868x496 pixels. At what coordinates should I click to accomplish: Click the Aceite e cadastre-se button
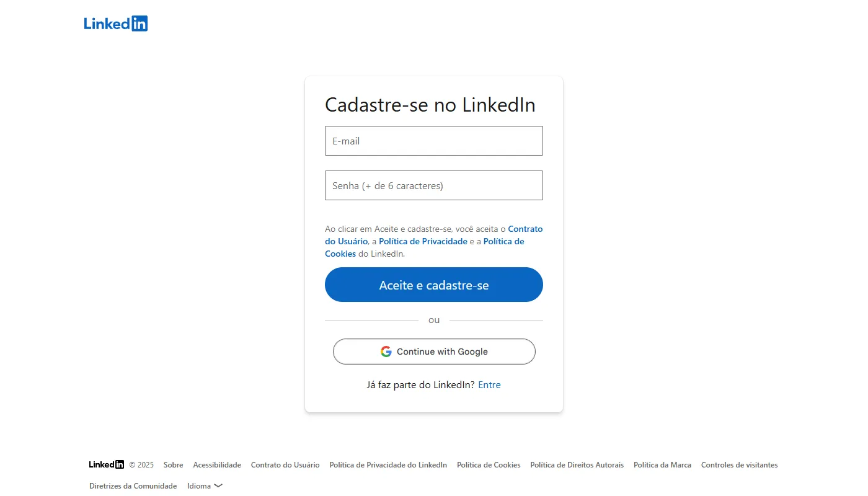coord(434,285)
